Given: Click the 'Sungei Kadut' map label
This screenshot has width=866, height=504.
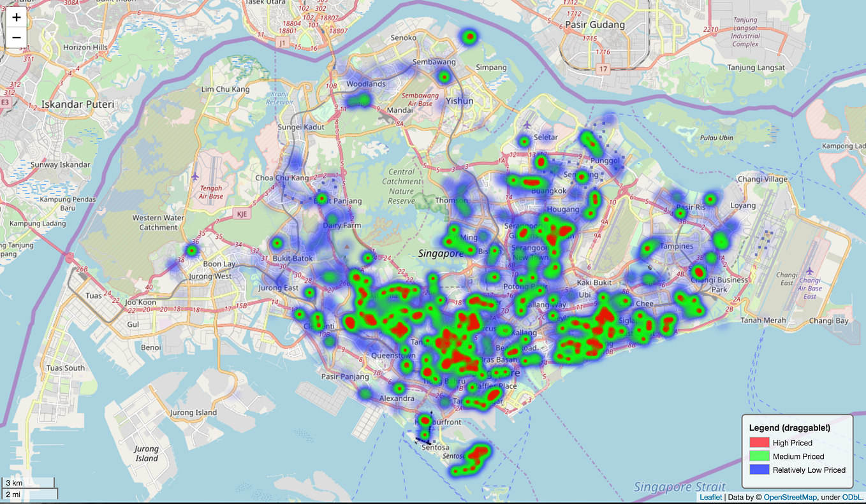Looking at the screenshot, I should (301, 127).
